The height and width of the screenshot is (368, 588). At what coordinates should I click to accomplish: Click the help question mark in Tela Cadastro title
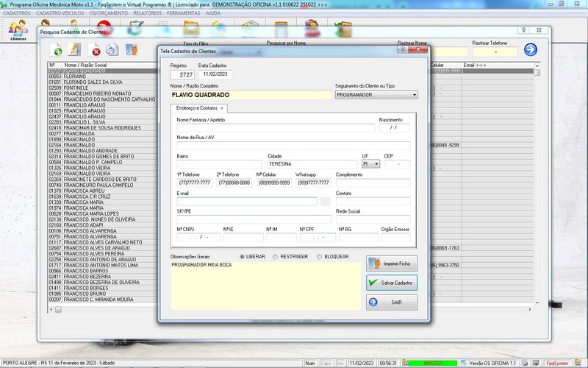click(402, 49)
